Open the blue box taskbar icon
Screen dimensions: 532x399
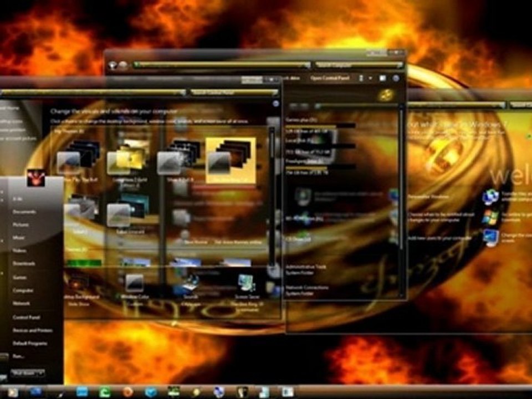point(151,392)
